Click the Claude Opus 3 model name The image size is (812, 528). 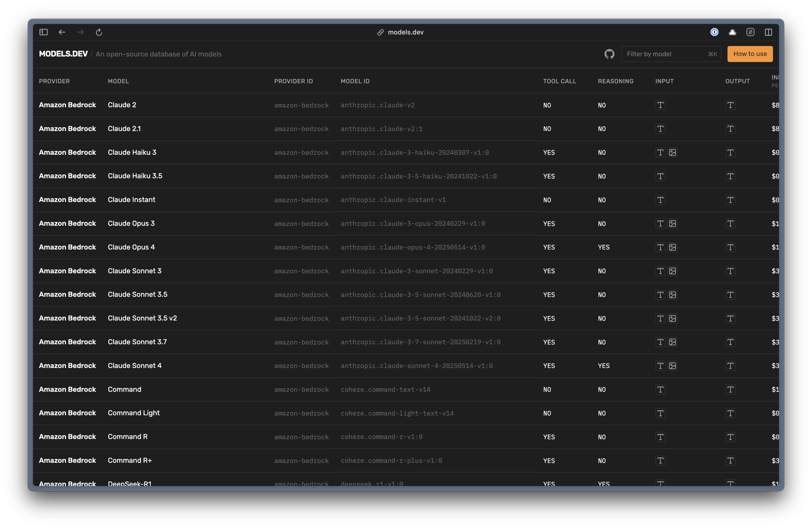(x=131, y=223)
